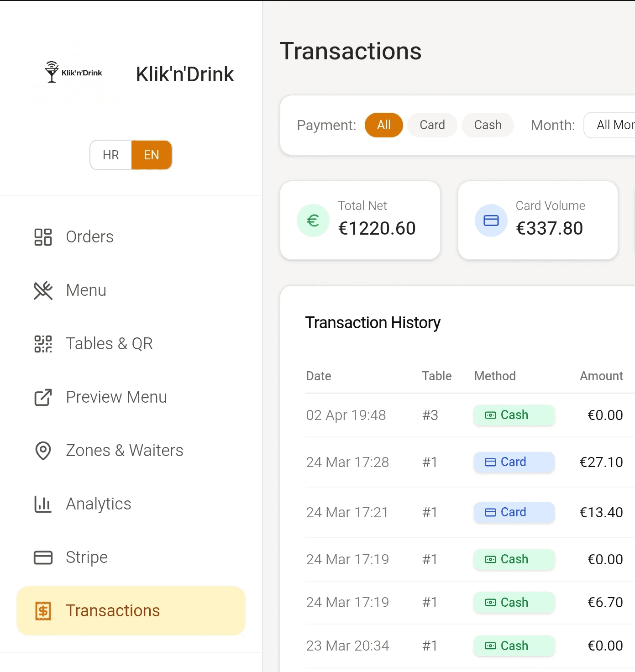Filter payments by Cash

[488, 125]
